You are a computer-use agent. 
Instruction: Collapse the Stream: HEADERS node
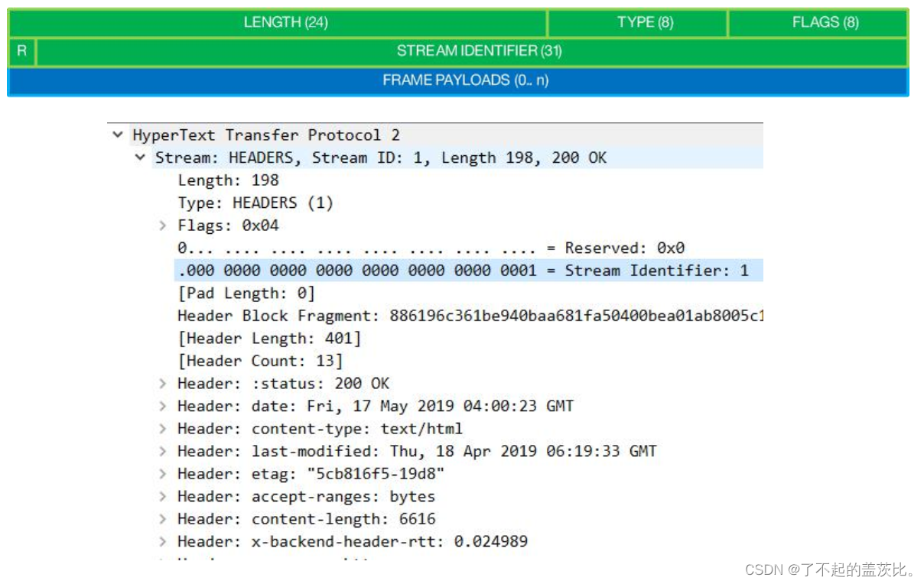(140, 157)
